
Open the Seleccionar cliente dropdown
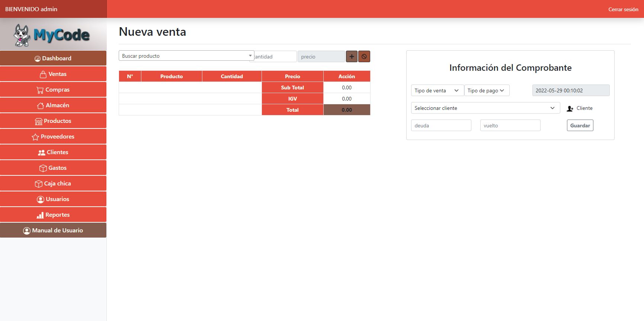pyautogui.click(x=485, y=108)
